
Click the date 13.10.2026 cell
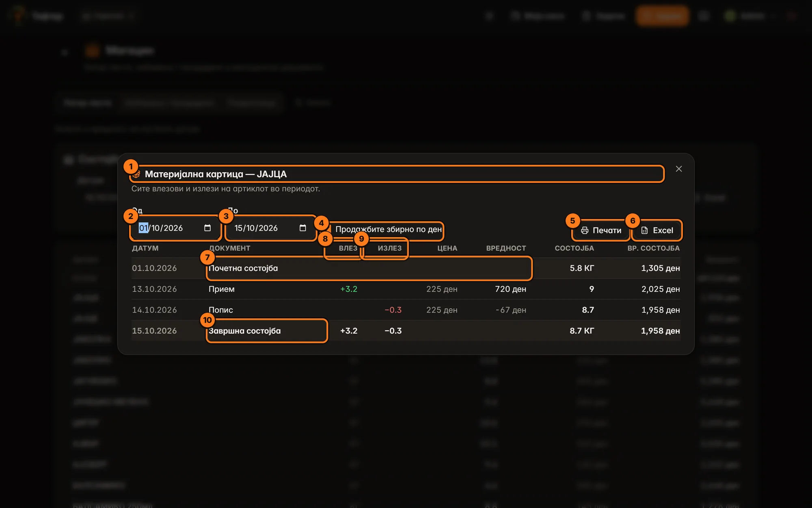(x=154, y=289)
